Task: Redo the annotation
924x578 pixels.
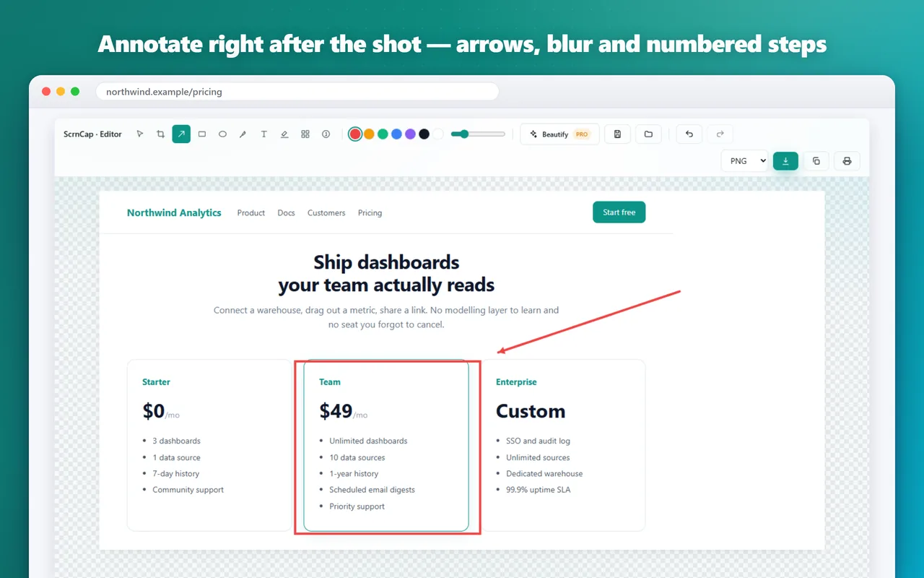Action: click(720, 134)
